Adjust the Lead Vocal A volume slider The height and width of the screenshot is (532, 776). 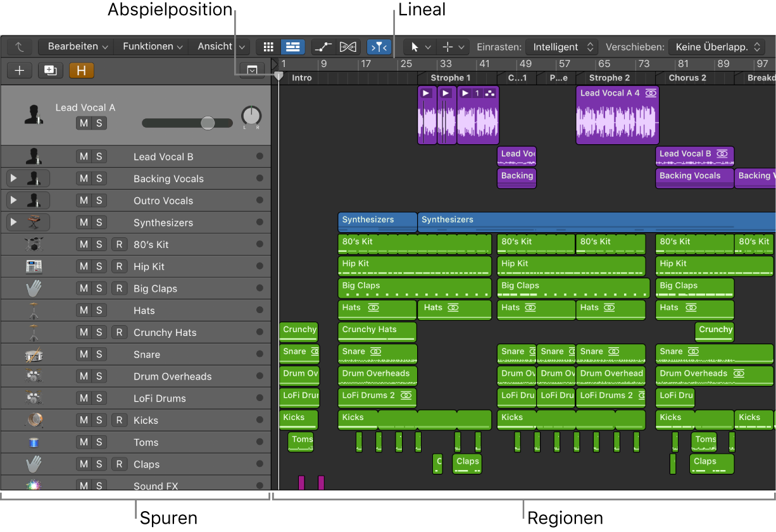click(x=208, y=123)
